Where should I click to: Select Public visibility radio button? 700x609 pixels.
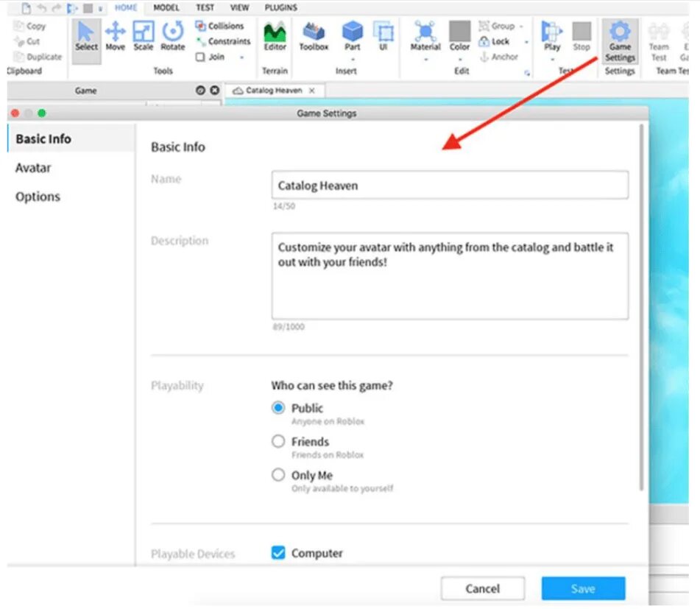[278, 408]
